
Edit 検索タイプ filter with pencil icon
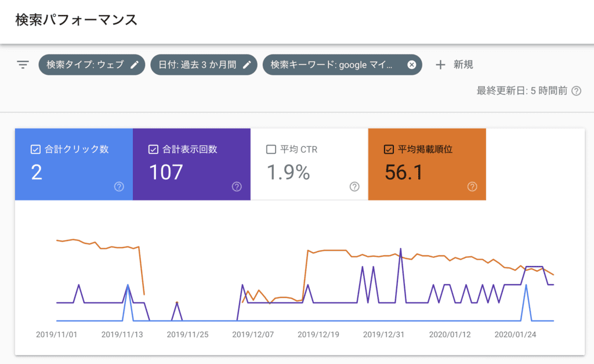[135, 64]
